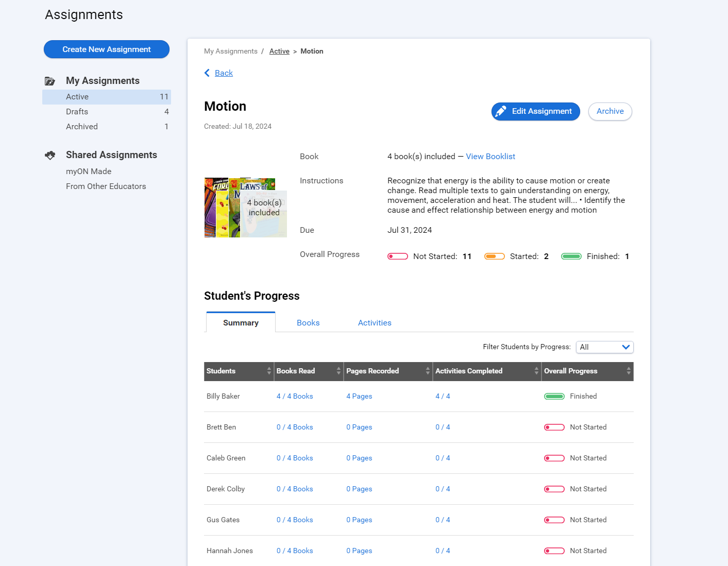Image resolution: width=728 pixels, height=566 pixels.
Task: Click the Archive button for Motion
Action: [610, 111]
